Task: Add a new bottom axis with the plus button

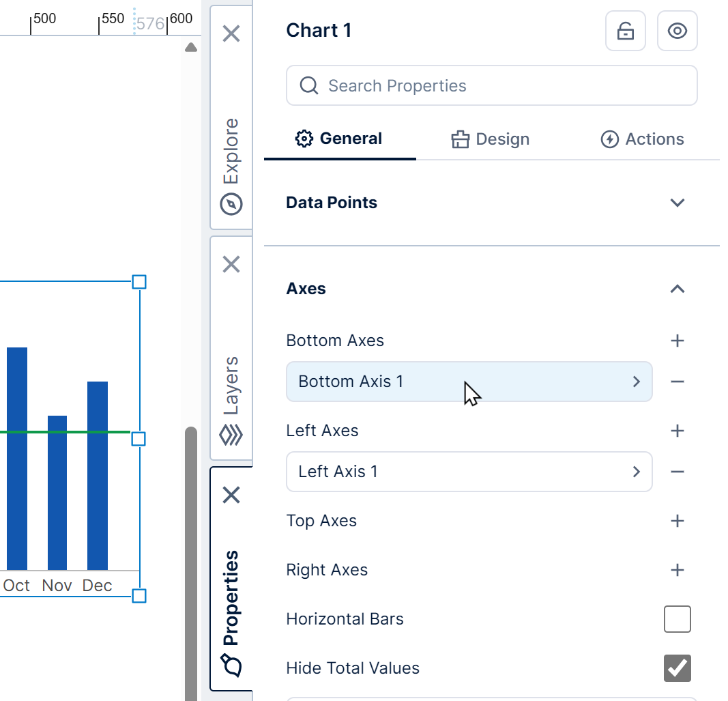Action: [677, 341]
